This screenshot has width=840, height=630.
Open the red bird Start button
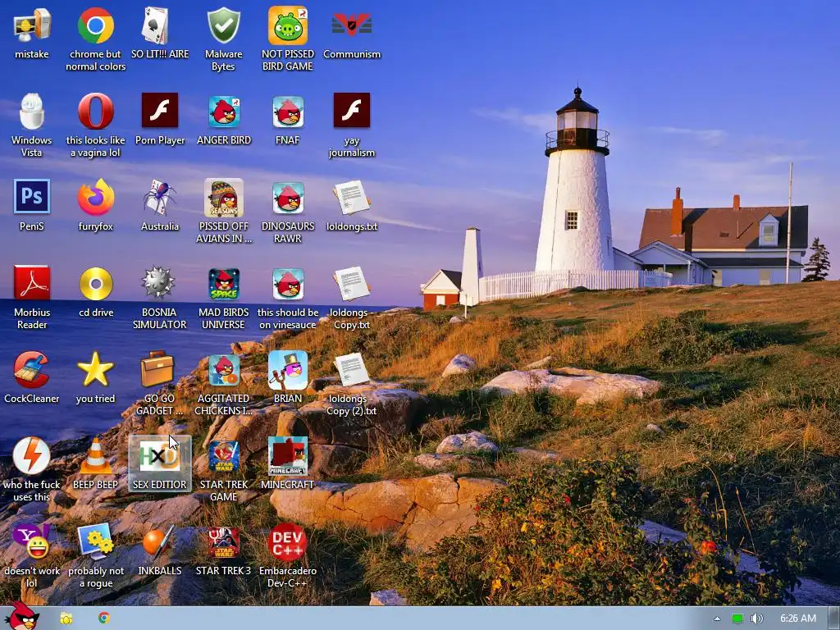[21, 616]
